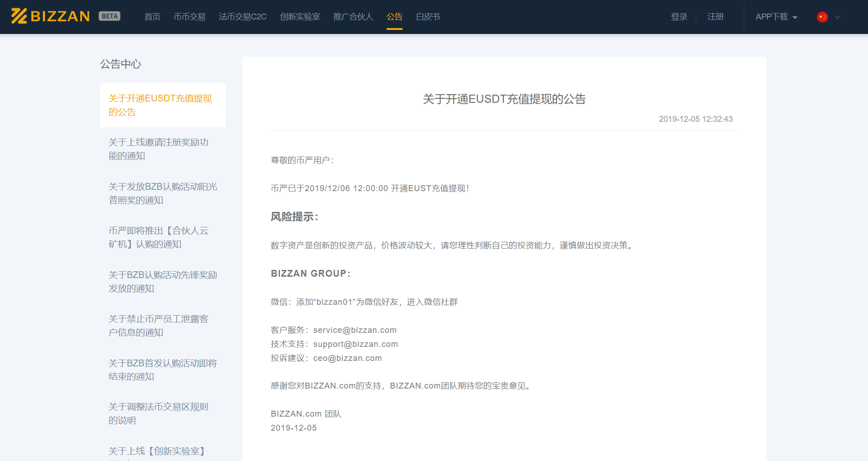Click the BETA badge next to logo
Image resolution: width=868 pixels, height=461 pixels.
(x=109, y=15)
